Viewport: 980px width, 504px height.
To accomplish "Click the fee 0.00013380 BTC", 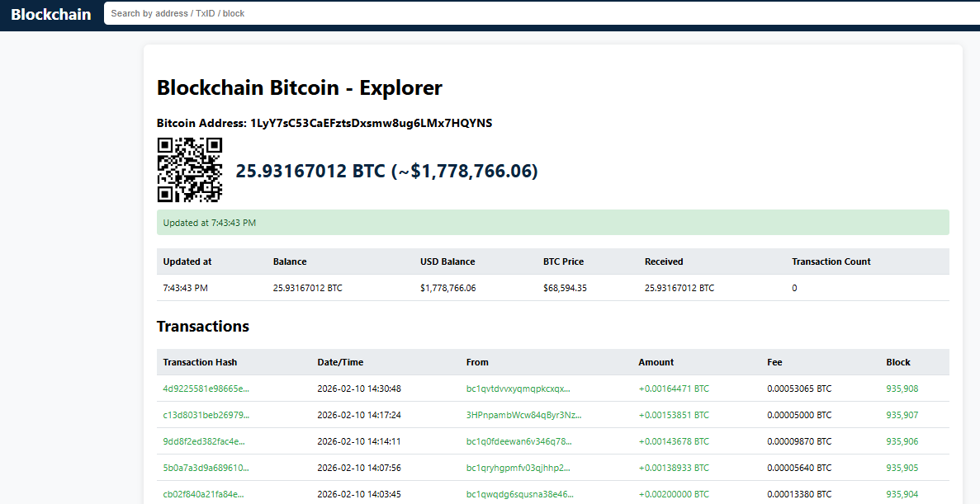I will tap(799, 493).
